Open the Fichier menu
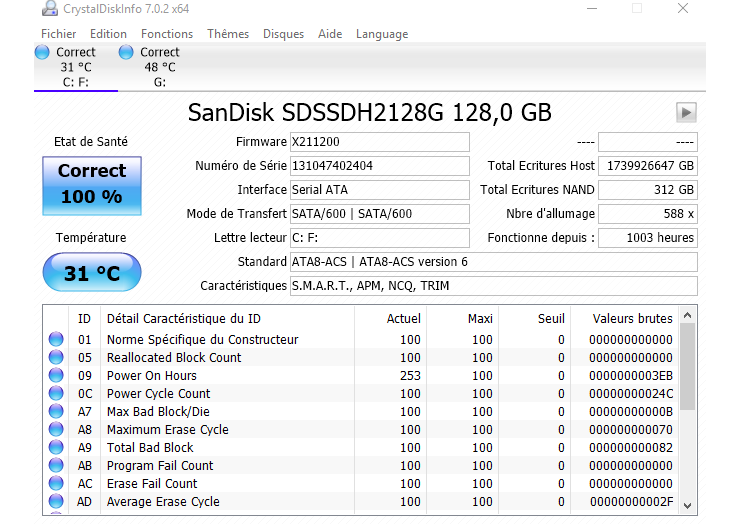Viewport: 740px width, 524px height. 59,34
